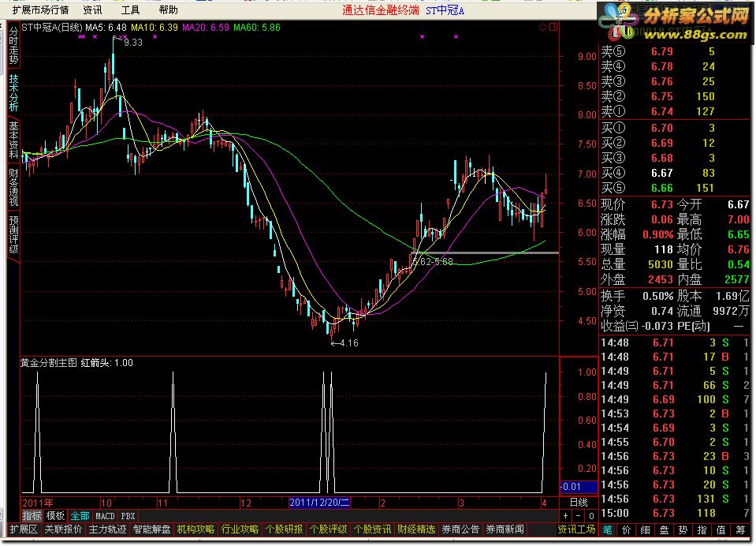Click the 日线 period selector
Screen dimensions: 756x546
point(579,503)
